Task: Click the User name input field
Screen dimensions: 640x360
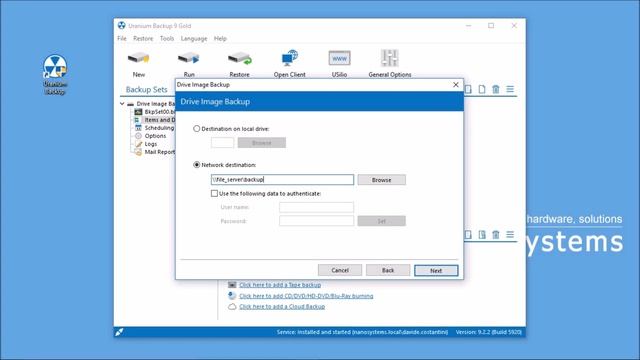Action: (x=316, y=207)
